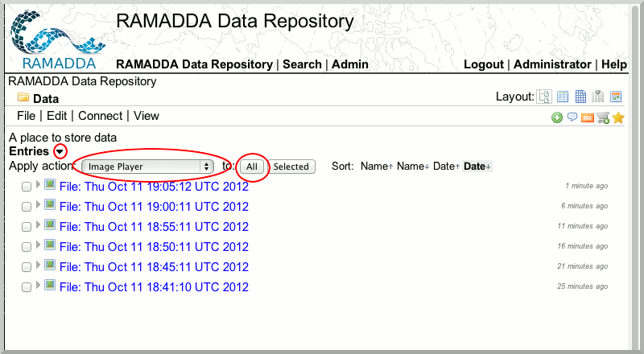Open file link Thu Oct 11 18:50:11
The height and width of the screenshot is (354, 644).
pyautogui.click(x=154, y=246)
